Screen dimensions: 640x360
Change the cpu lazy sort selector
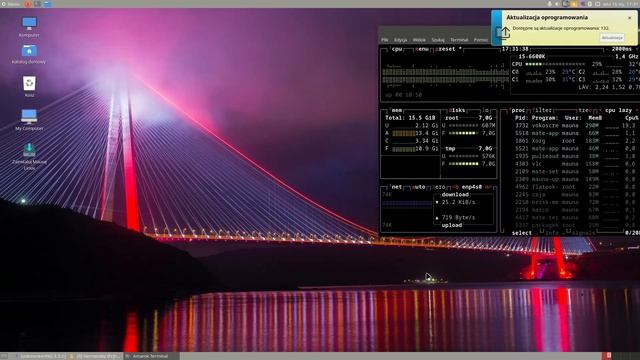[x=618, y=110]
